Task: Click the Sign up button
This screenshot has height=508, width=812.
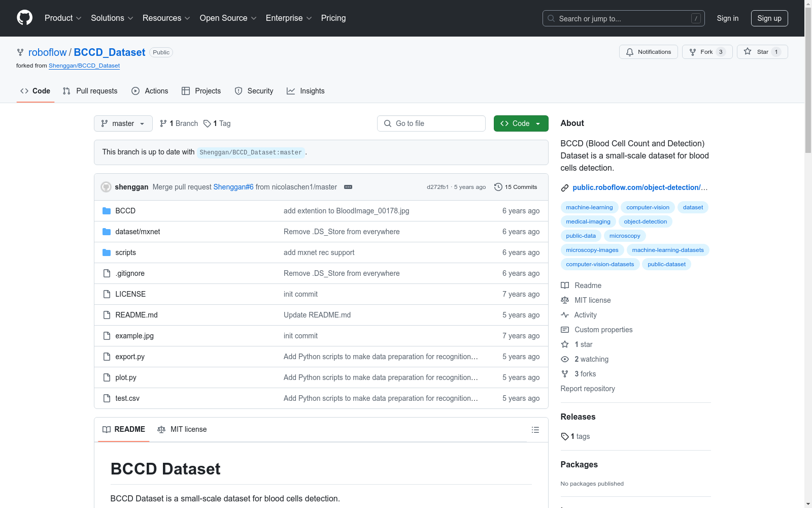Action: [769, 18]
